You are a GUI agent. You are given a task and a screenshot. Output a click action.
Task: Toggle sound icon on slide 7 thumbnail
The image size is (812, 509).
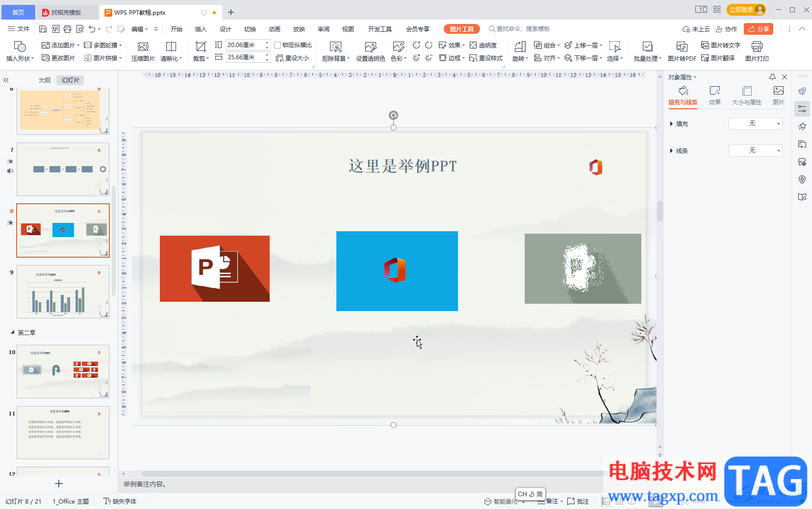coord(10,171)
